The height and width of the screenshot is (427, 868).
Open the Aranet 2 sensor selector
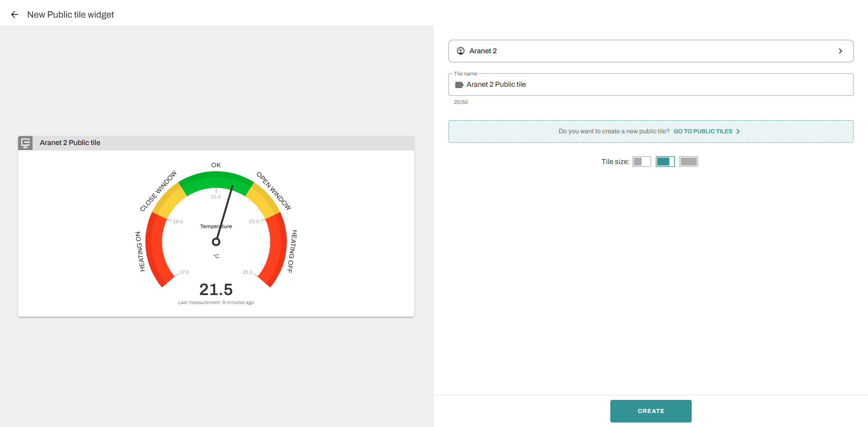(x=650, y=51)
